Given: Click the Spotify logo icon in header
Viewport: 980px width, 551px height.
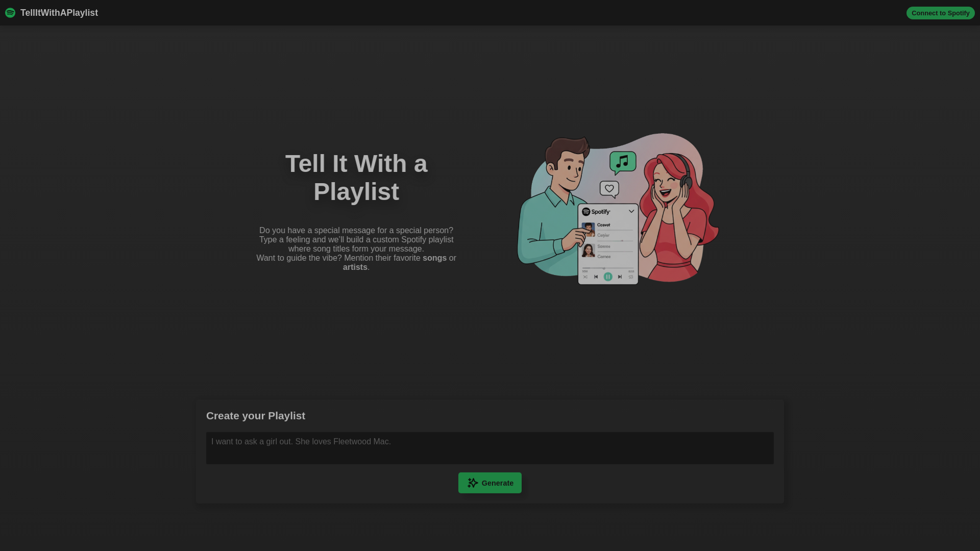Looking at the screenshot, I should [x=10, y=13].
